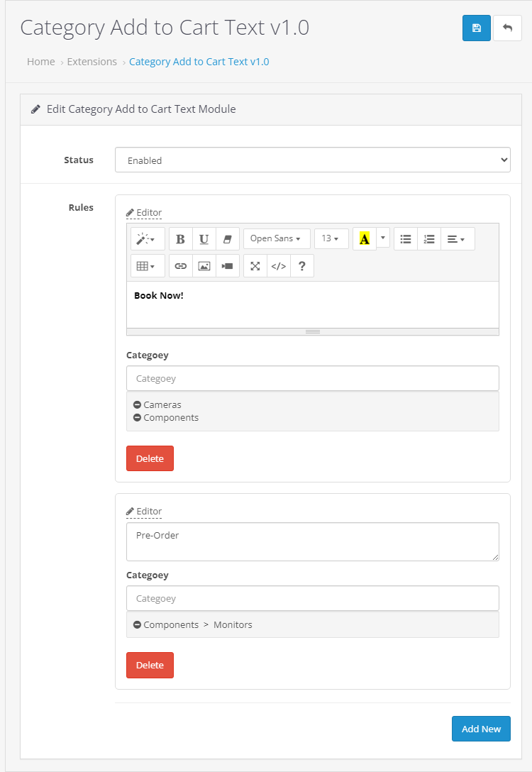532x772 pixels.
Task: Apply an unordered list to the text
Action: (405, 239)
